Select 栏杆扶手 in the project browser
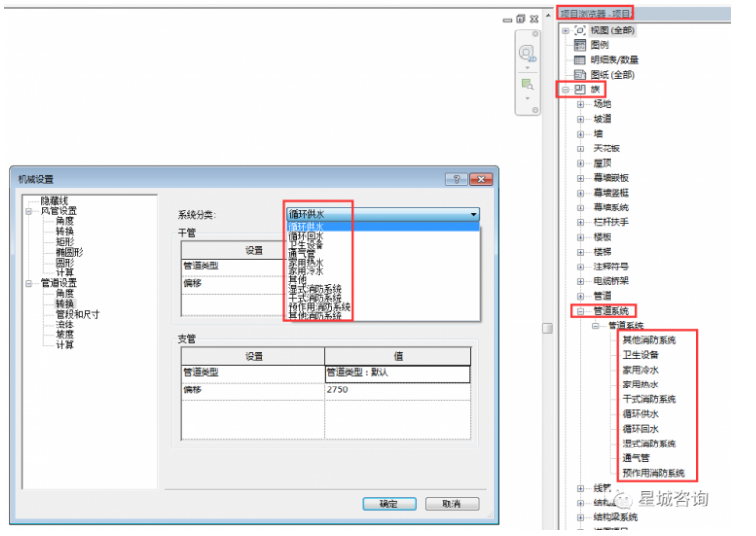The height and width of the screenshot is (536, 756). 611,222
